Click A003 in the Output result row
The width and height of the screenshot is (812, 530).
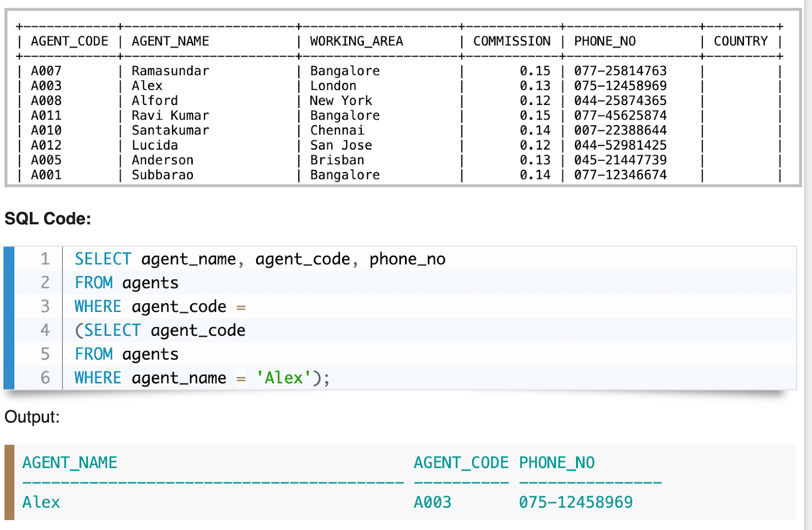(x=432, y=502)
